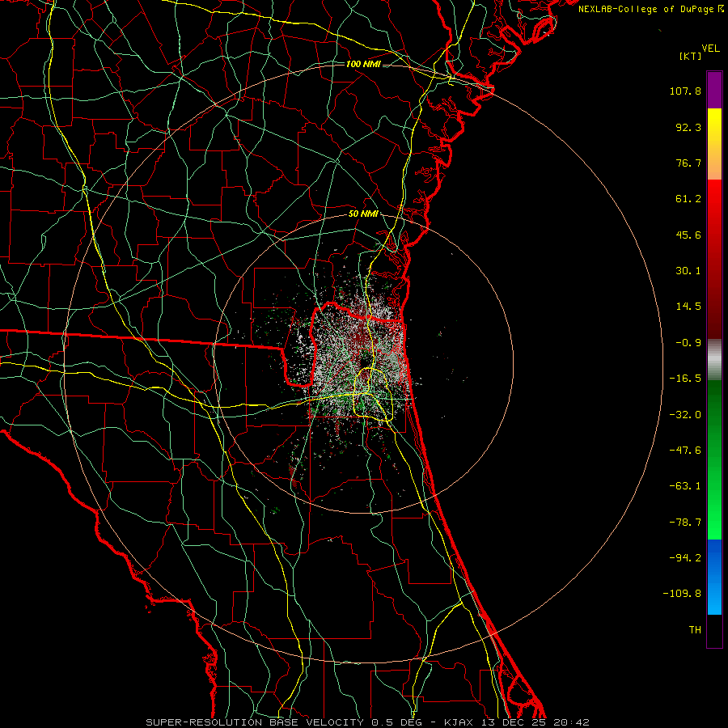Click the -78.7 velocity scale value
This screenshot has height=728, width=728.
[685, 523]
